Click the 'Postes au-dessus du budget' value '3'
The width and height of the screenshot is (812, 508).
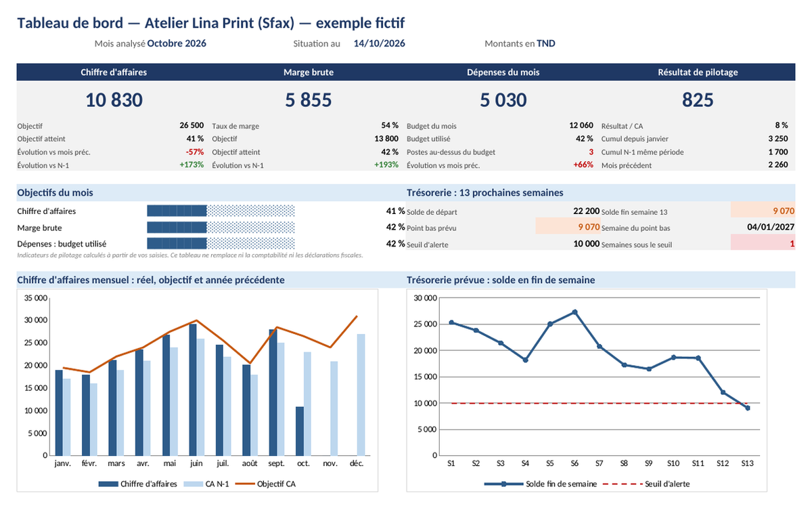coord(591,152)
